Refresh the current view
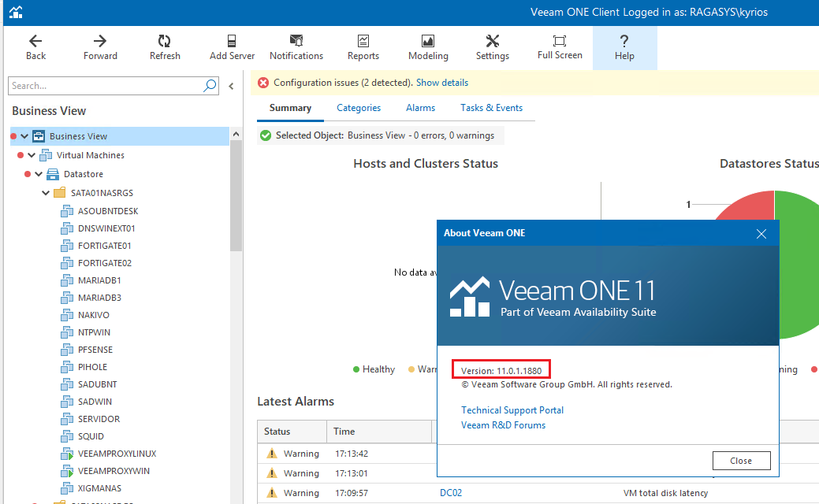 164,47
